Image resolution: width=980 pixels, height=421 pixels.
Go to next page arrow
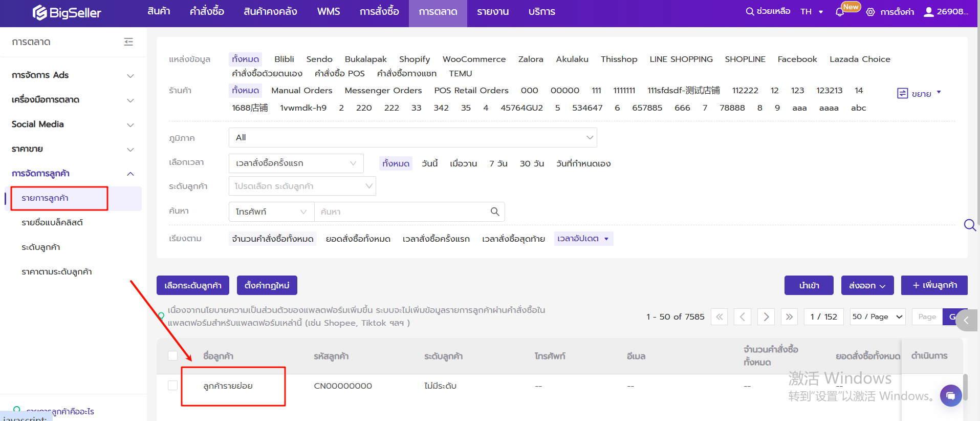coord(766,317)
